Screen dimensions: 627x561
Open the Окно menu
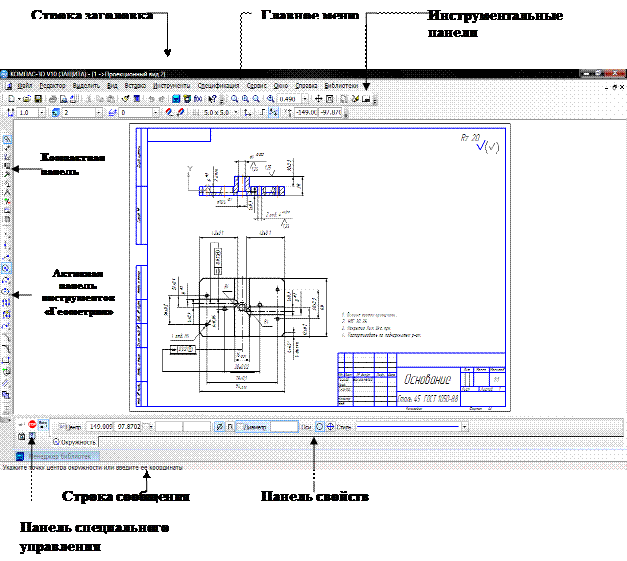281,86
